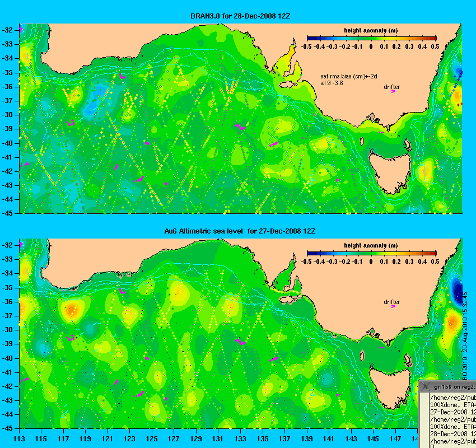Click the 'Au6 Altimetric sea level for 27-Dec-2008 12Z' title
The image size is (476, 448).
coord(240,231)
